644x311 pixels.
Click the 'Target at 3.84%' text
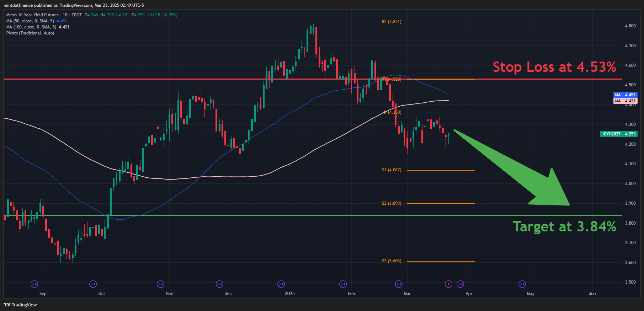(564, 226)
